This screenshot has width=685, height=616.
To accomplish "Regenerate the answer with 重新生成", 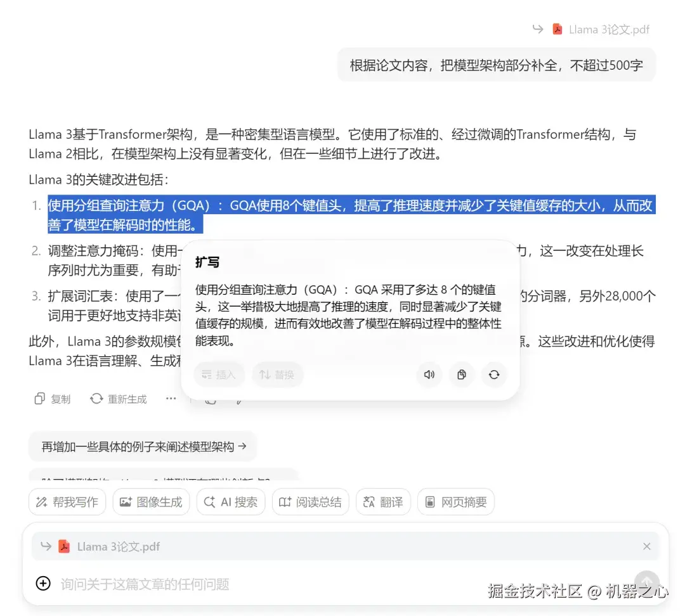I will [118, 399].
